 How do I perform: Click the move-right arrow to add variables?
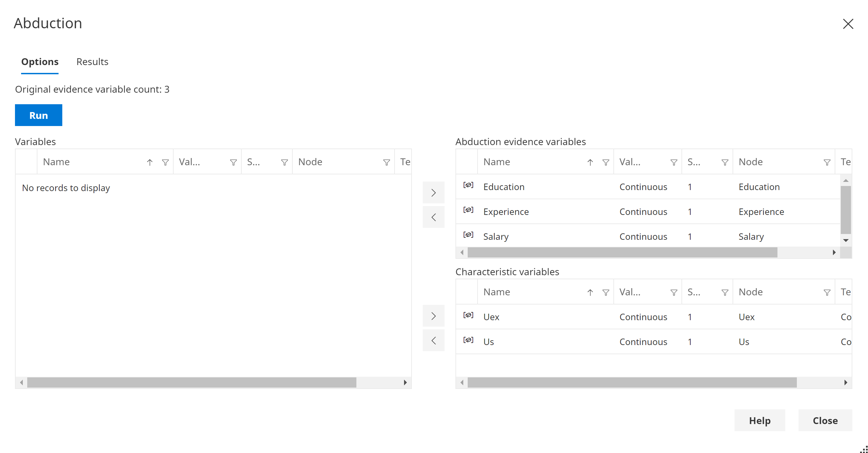click(x=433, y=192)
